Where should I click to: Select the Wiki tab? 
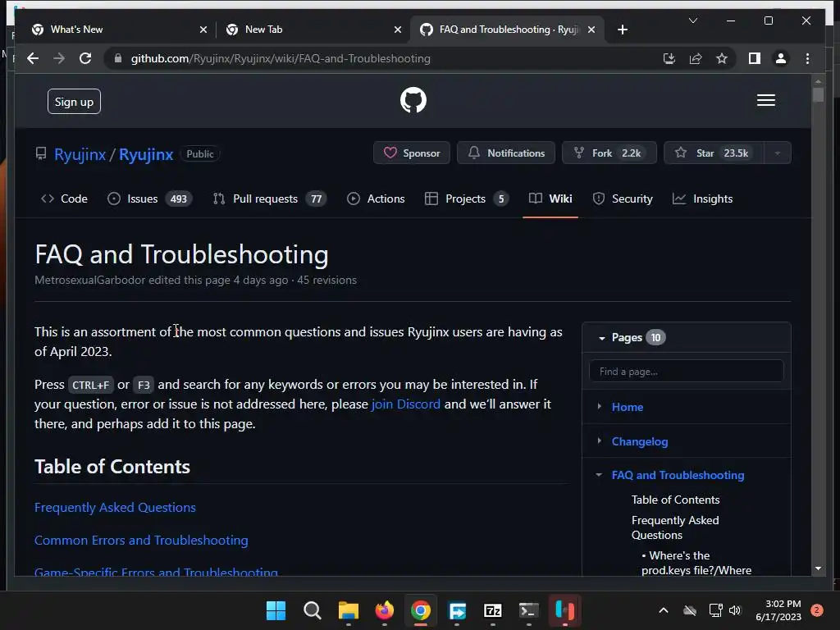(x=550, y=199)
